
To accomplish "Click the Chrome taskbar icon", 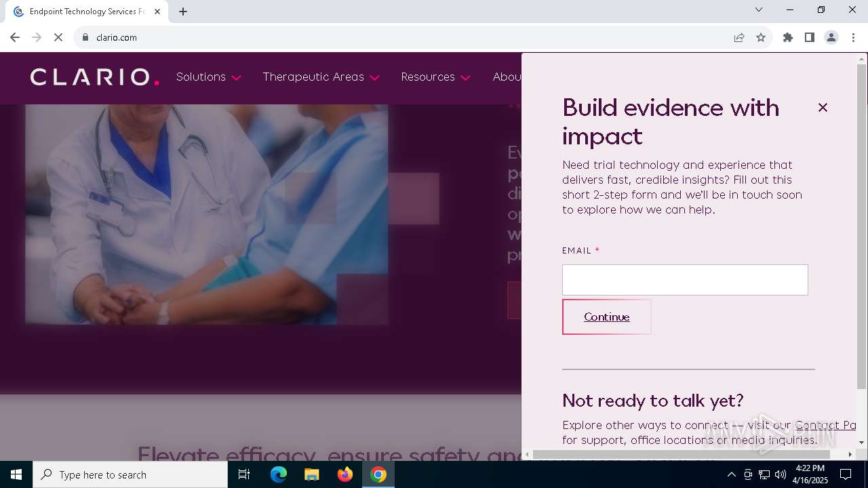I will (x=378, y=474).
